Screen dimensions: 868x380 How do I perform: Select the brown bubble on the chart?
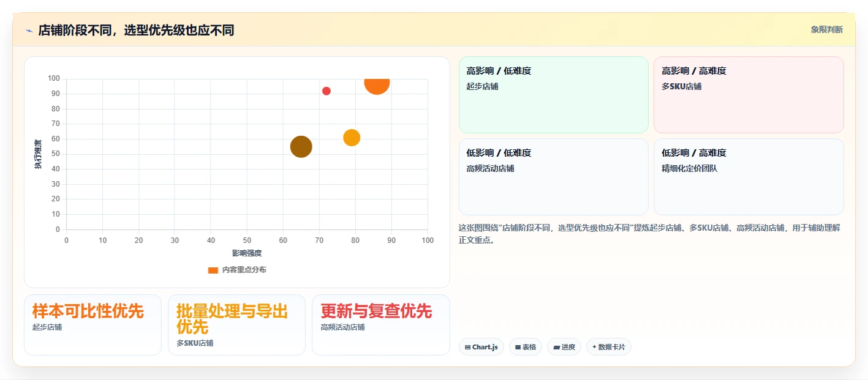301,147
